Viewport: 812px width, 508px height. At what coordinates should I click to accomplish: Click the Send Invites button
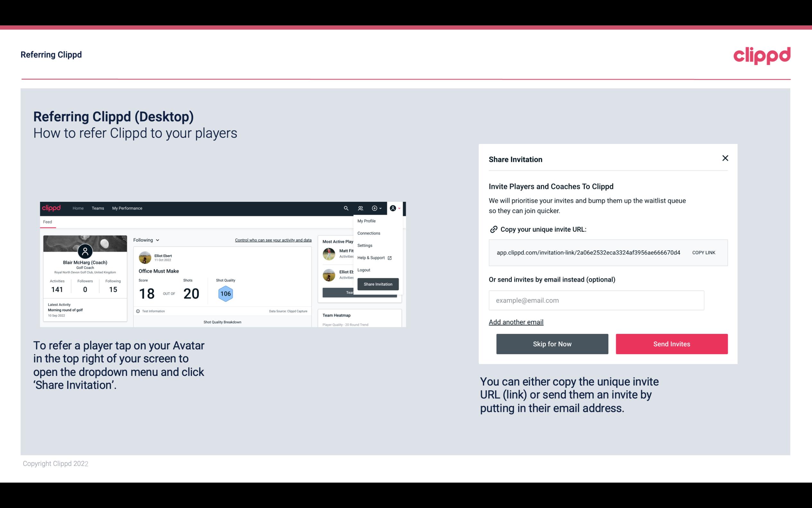point(672,344)
